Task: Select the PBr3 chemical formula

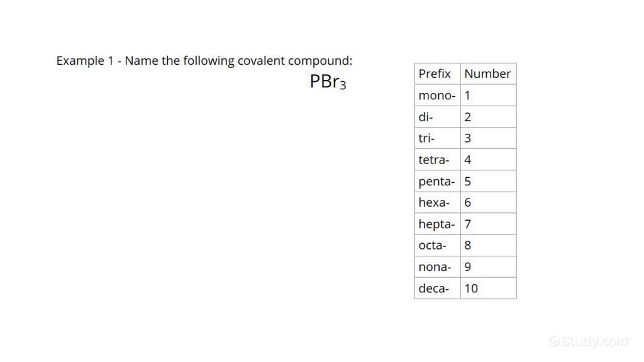Action: click(328, 82)
